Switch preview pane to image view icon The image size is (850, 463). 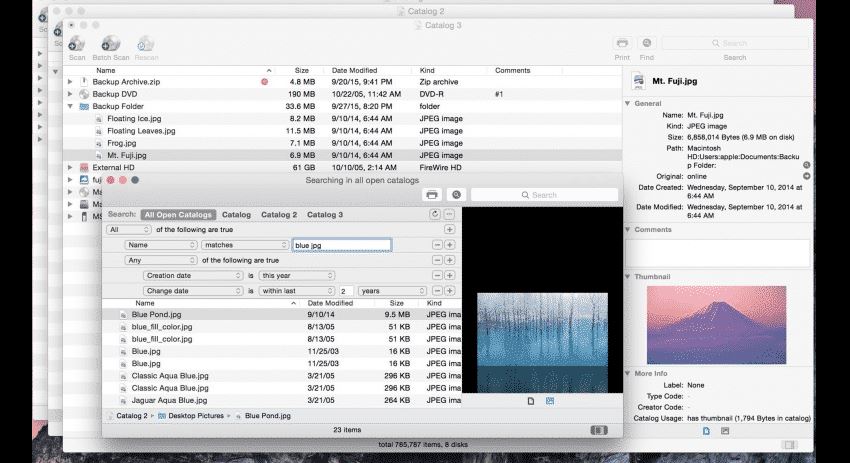tap(550, 401)
